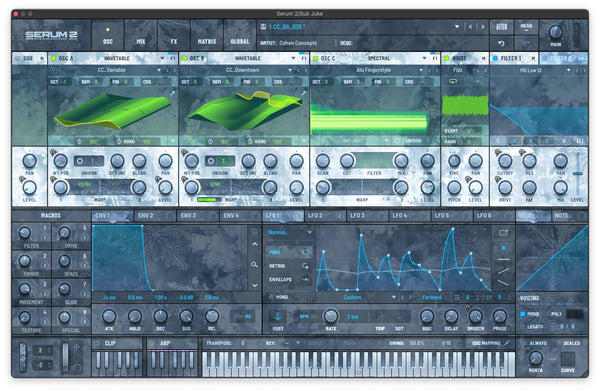Open the MG Low 12 filter type dropdown
600x391 pixels.
coord(568,70)
